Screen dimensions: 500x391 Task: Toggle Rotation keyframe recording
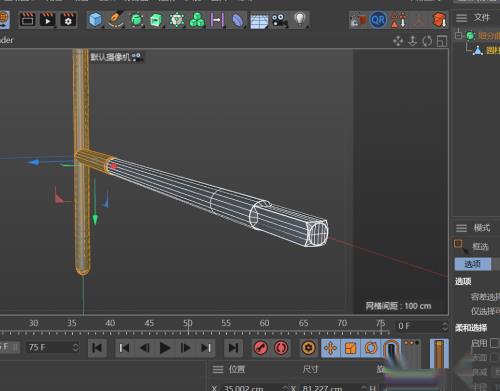[x=370, y=348]
